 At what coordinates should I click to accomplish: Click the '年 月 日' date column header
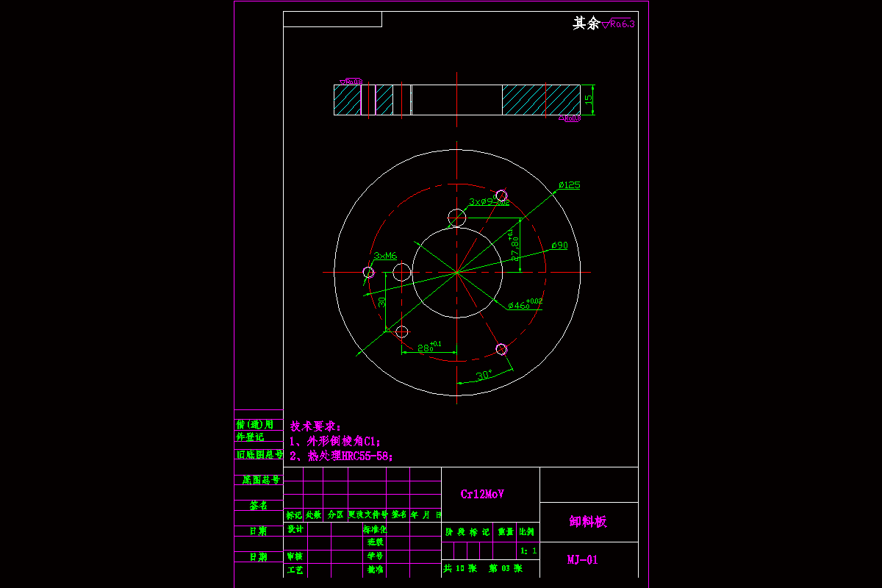(426, 515)
